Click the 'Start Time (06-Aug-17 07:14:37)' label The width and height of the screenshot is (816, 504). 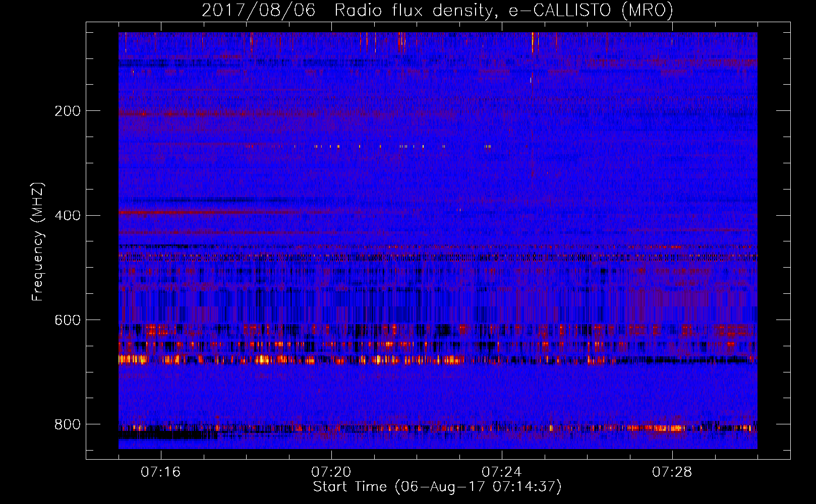(x=437, y=487)
